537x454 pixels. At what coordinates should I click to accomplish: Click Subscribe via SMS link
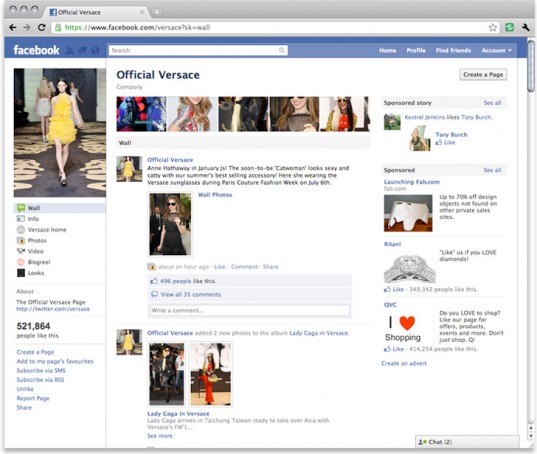point(41,370)
